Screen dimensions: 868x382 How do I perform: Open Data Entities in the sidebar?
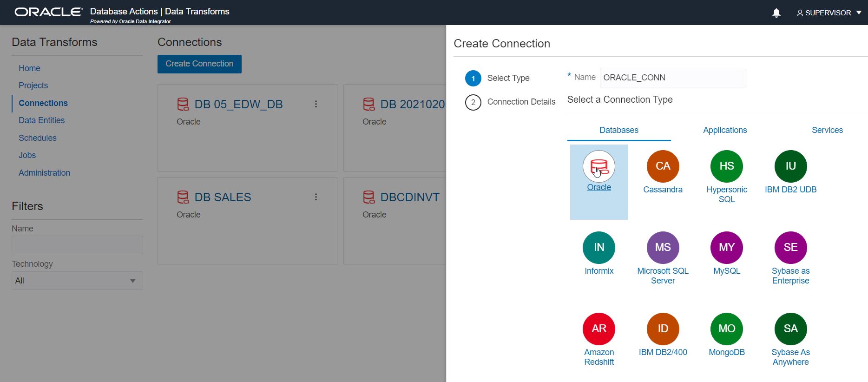pyautogui.click(x=41, y=120)
